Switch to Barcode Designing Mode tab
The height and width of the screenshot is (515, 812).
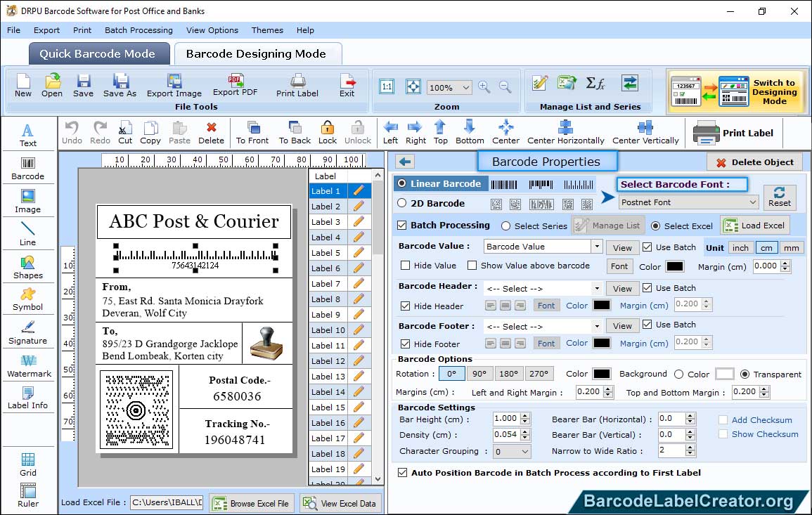coord(256,54)
